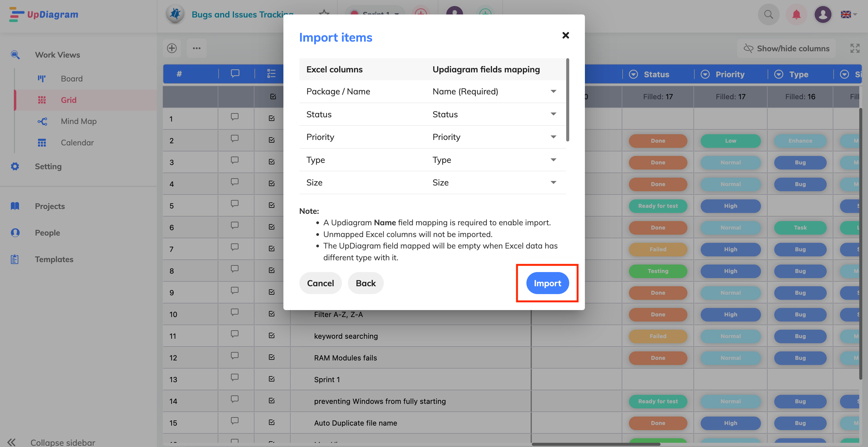868x447 pixels.
Task: Open the Type column header menu
Action: click(x=778, y=74)
